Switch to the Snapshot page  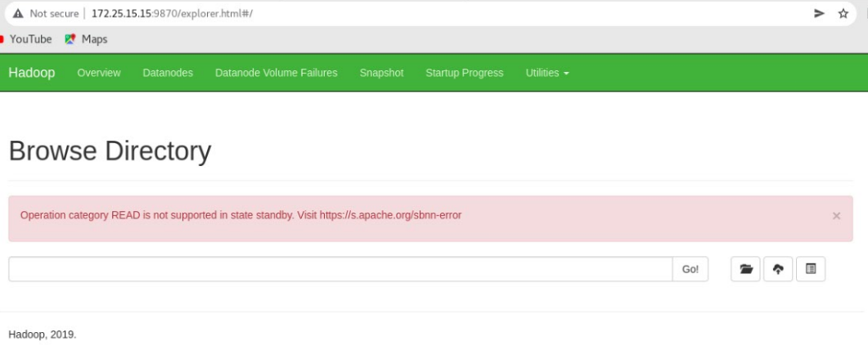coord(381,73)
